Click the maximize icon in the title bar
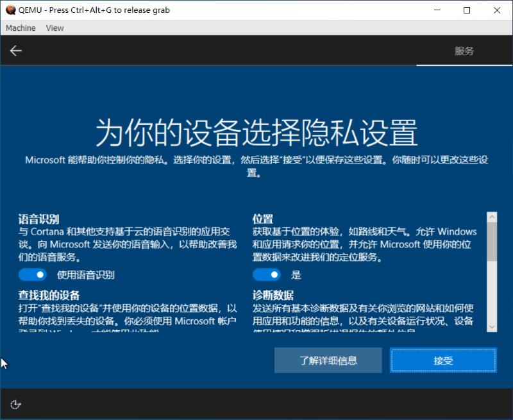Viewport: 513px width, 420px height. point(467,10)
